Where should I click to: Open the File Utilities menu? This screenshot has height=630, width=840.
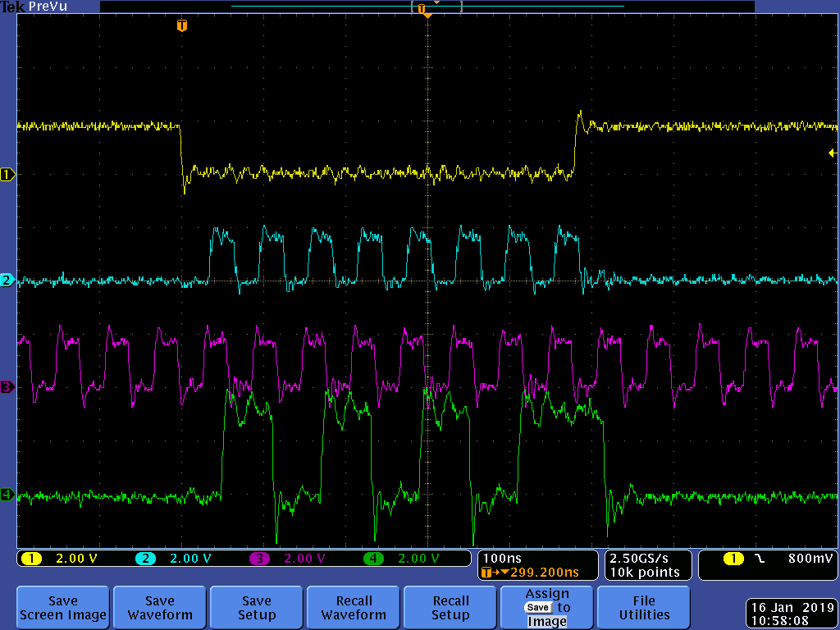(x=644, y=607)
